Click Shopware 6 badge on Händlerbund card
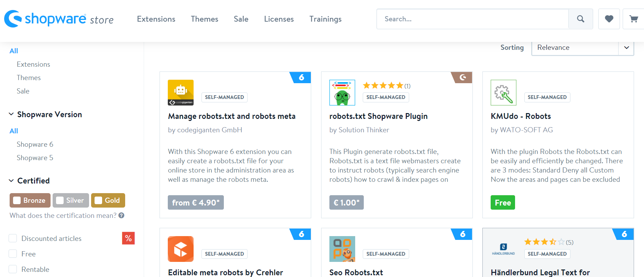 click(x=624, y=234)
